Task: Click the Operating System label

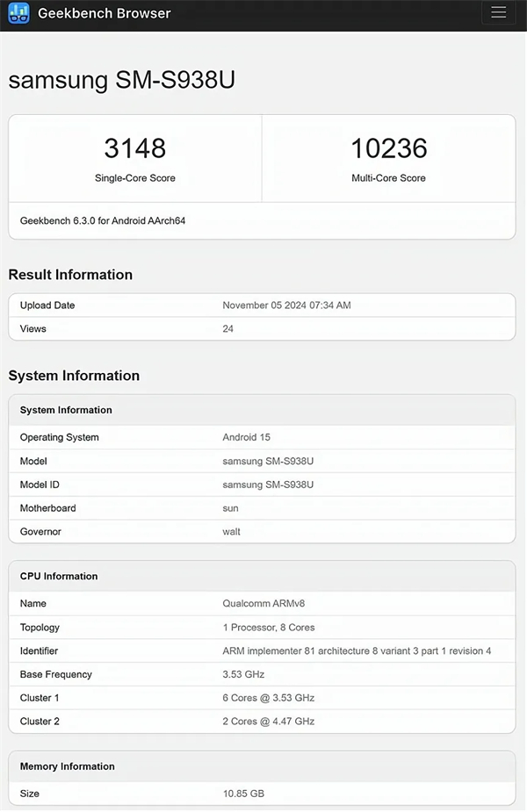Action: click(59, 437)
